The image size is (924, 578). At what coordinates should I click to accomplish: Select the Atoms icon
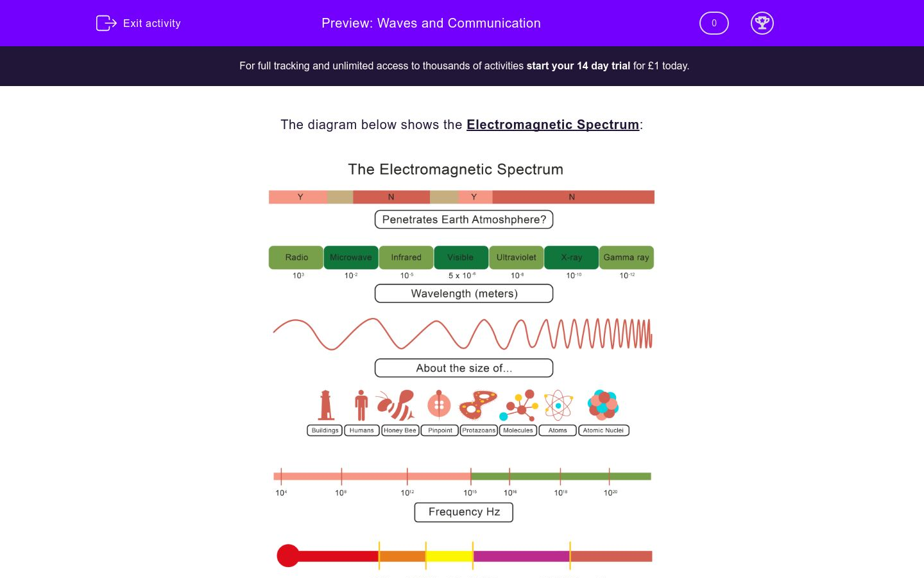tap(557, 405)
